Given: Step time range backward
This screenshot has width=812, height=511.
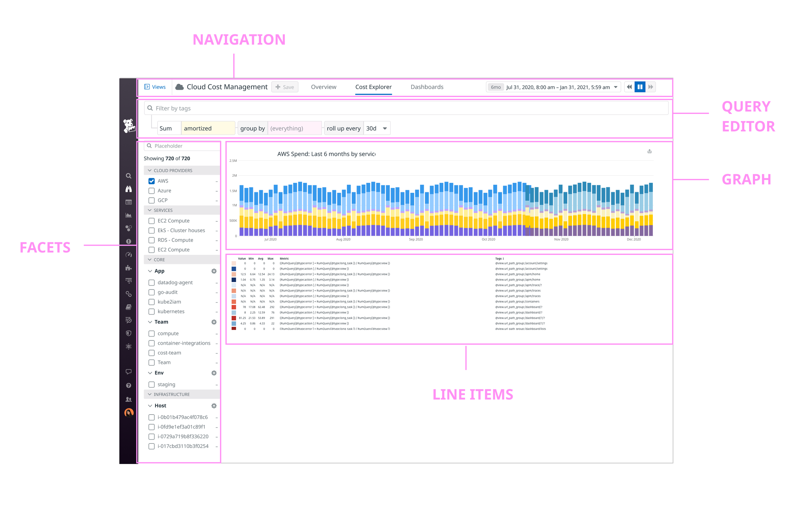Looking at the screenshot, I should [629, 87].
